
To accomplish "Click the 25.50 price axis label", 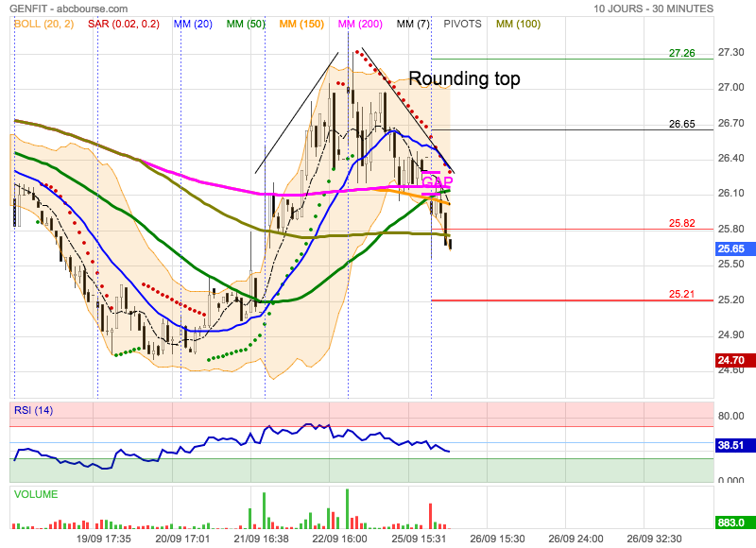I will [x=731, y=265].
